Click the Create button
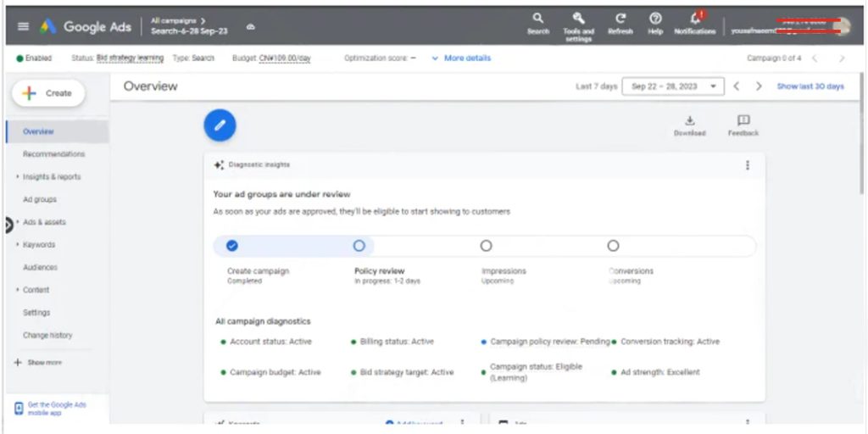The height and width of the screenshot is (434, 868). [48, 93]
